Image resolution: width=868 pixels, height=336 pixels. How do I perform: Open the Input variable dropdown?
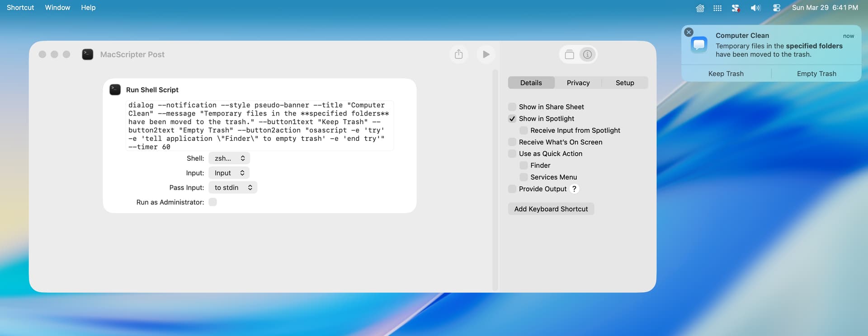[x=229, y=173]
